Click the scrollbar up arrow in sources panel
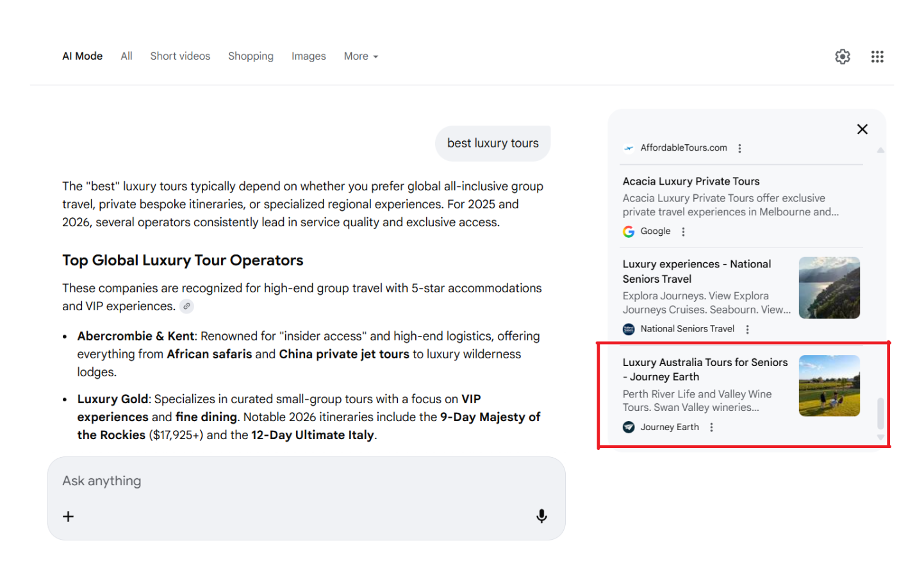This screenshot has width=924, height=584. coord(880,150)
